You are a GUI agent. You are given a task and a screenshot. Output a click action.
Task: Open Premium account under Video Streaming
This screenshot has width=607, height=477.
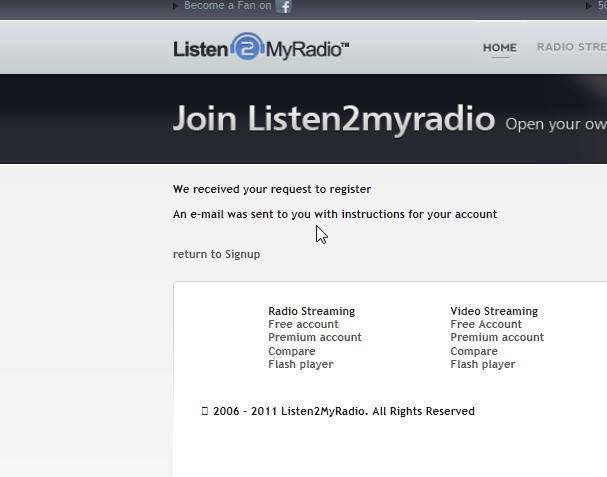point(497,337)
